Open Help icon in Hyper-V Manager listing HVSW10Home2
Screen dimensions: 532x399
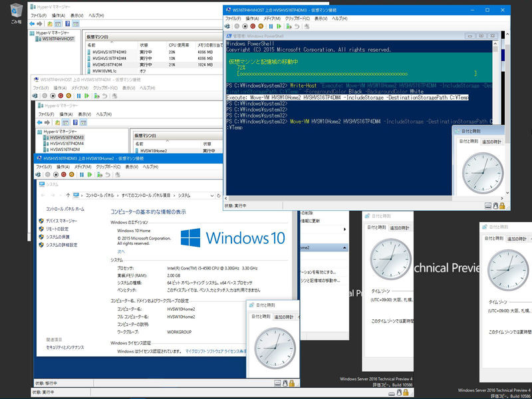[x=75, y=122]
